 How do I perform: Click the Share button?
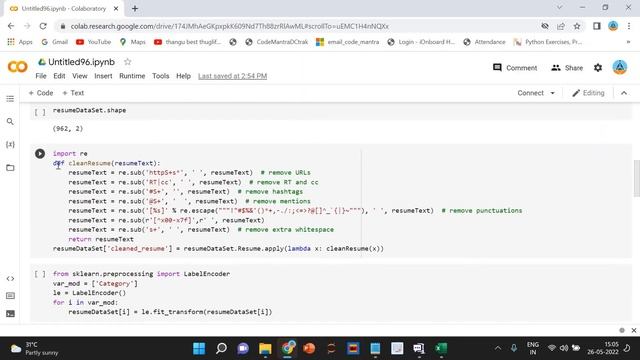pyautogui.click(x=567, y=68)
